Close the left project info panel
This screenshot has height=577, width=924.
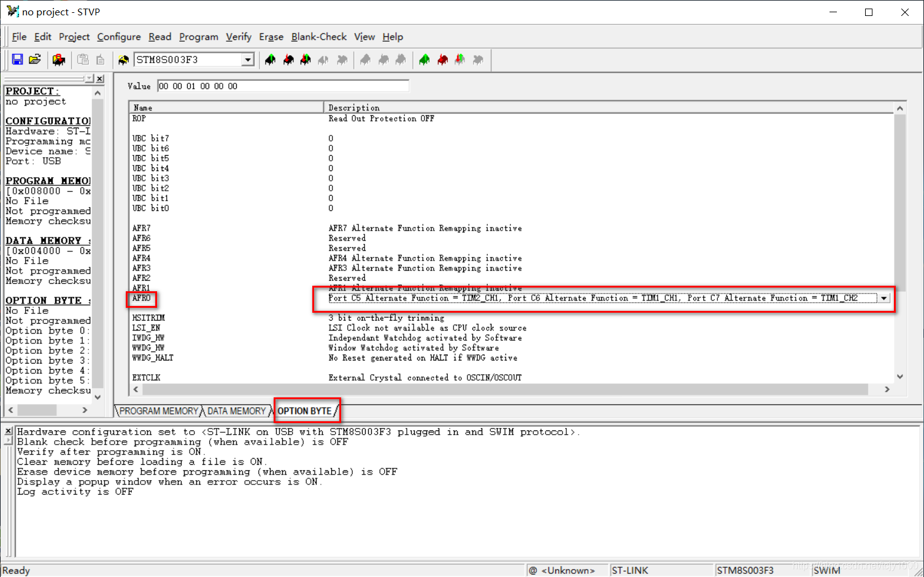pyautogui.click(x=100, y=78)
